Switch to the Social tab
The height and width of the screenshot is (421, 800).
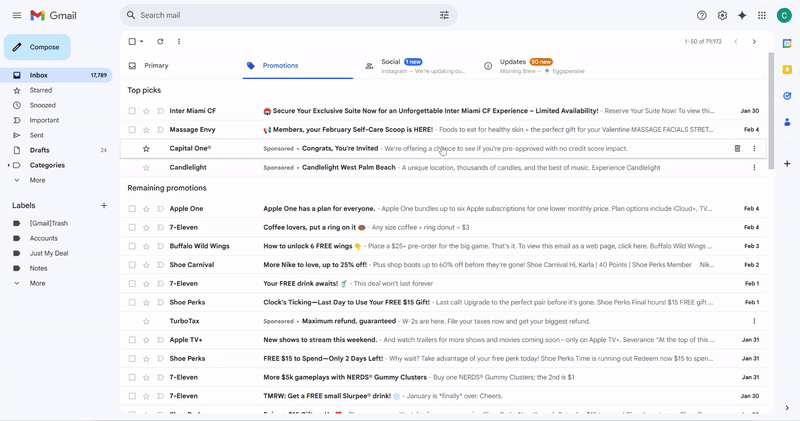(x=416, y=66)
